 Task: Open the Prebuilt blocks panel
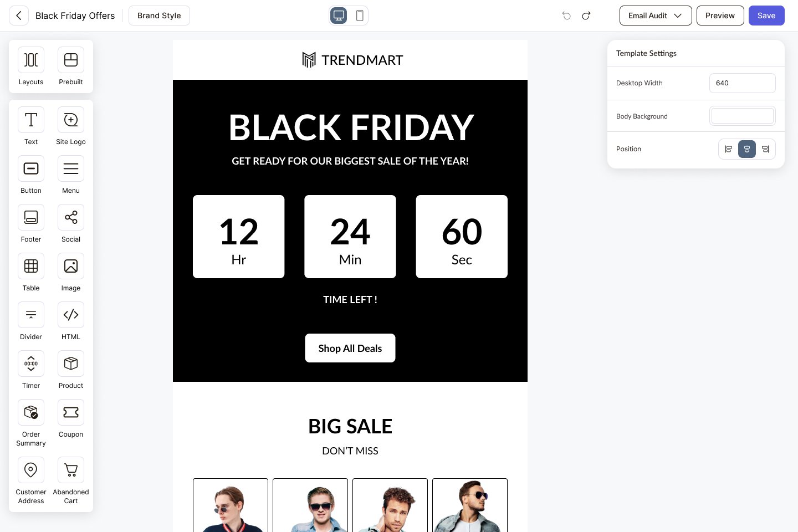click(71, 60)
